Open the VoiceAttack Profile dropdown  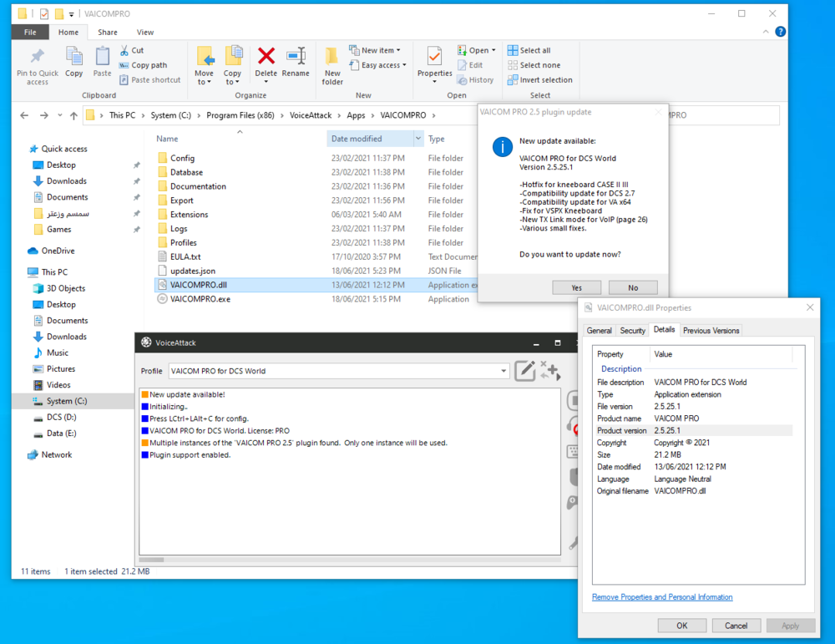pos(504,371)
